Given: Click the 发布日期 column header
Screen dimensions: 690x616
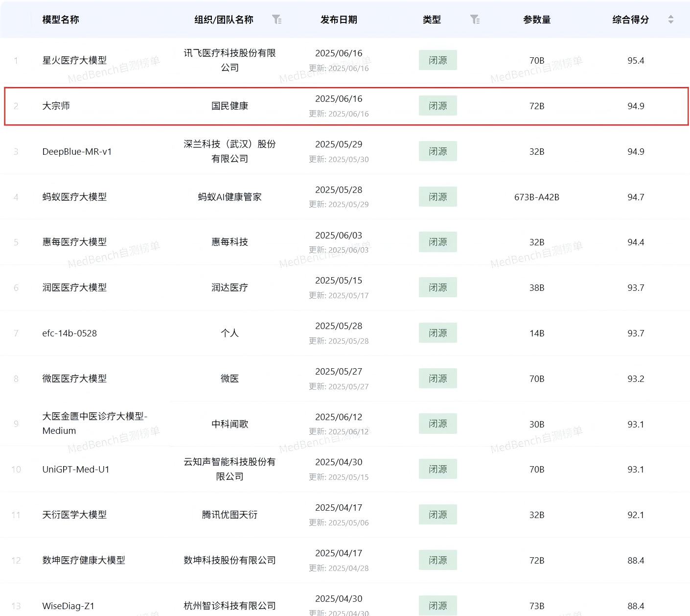Looking at the screenshot, I should (x=339, y=20).
